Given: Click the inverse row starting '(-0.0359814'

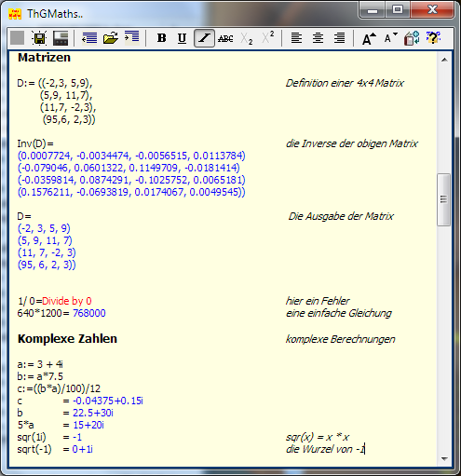Looking at the screenshot, I should click(x=131, y=180).
